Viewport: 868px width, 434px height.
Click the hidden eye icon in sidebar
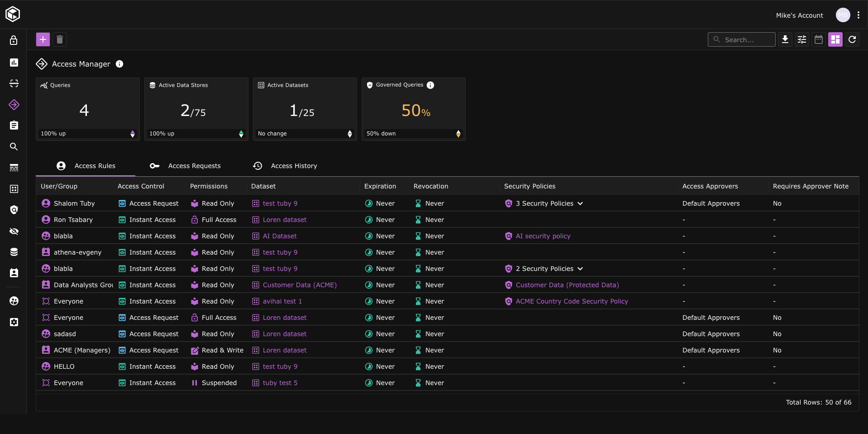14,231
